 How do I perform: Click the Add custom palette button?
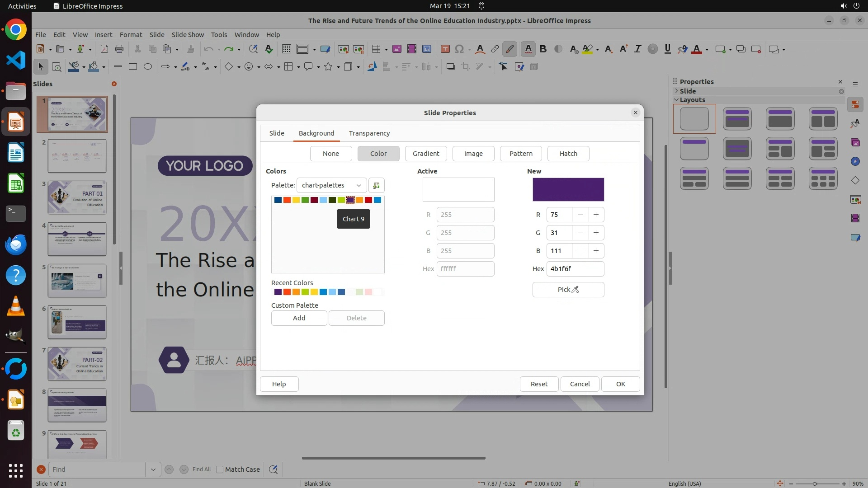(x=299, y=318)
